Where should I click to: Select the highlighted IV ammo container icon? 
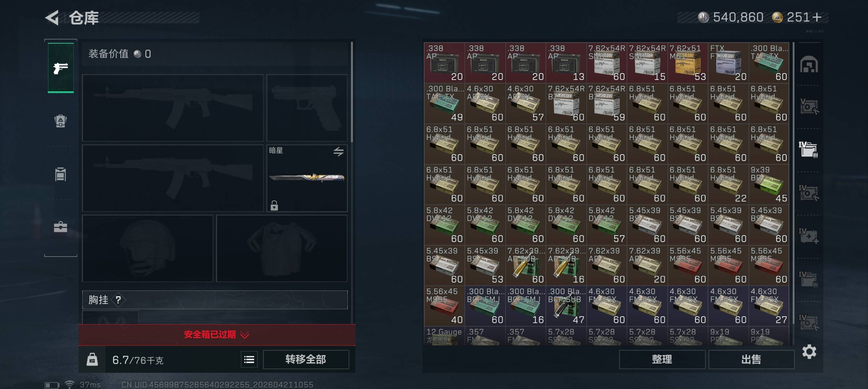point(809,149)
